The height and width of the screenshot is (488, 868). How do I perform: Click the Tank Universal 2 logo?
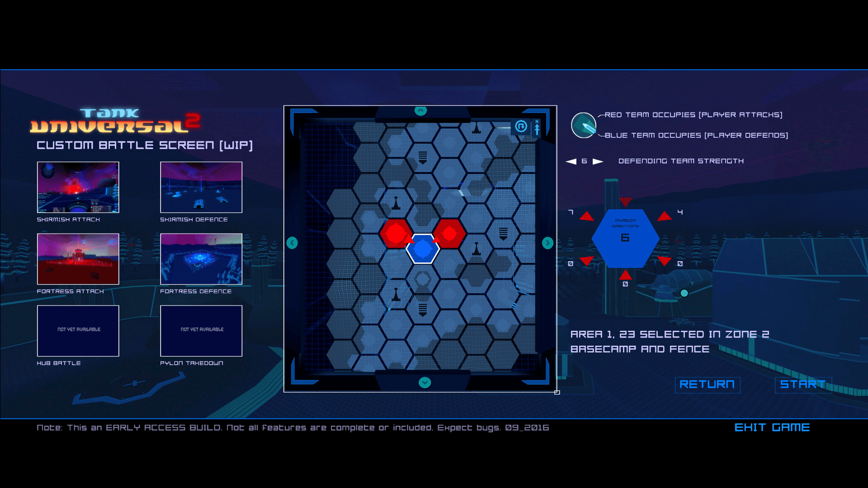(x=114, y=121)
